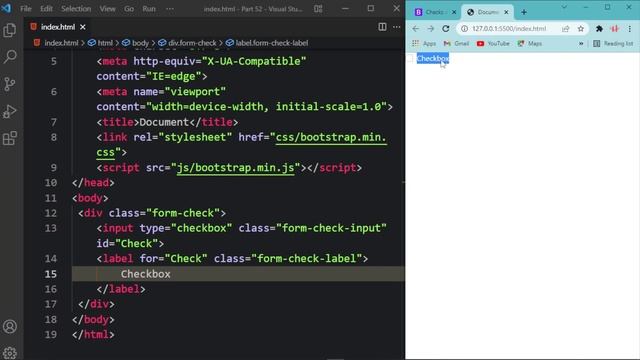Open the Go menu

click(x=129, y=9)
